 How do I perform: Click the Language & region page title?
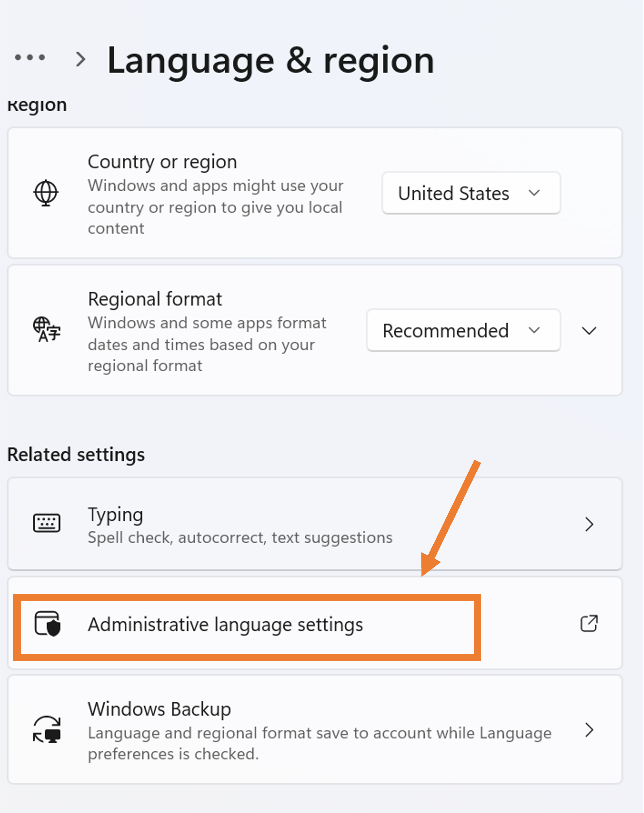click(270, 61)
